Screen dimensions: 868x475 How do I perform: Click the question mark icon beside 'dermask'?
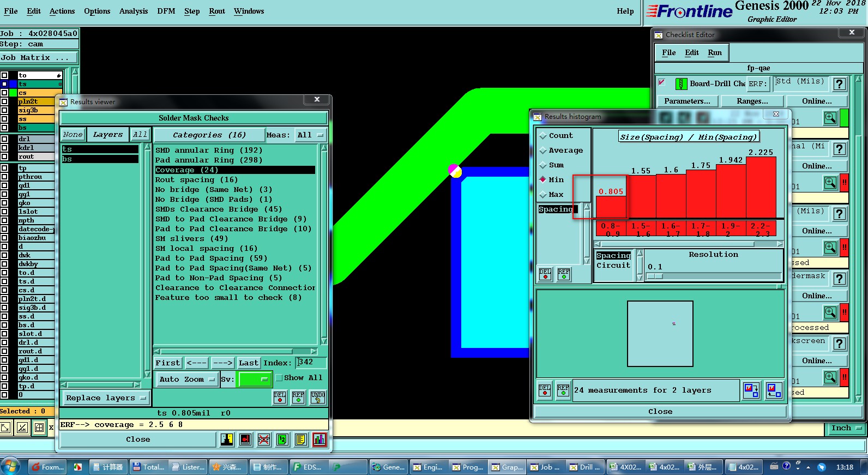(840, 279)
